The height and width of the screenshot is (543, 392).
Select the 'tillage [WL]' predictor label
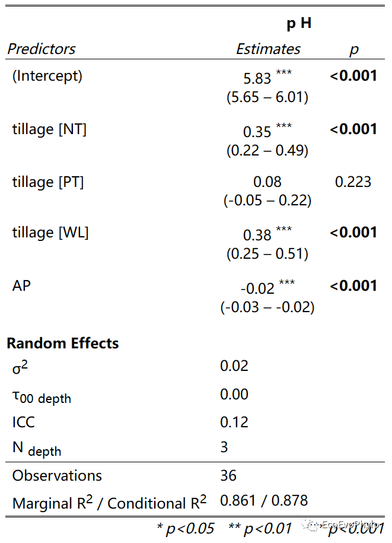[x=50, y=232]
